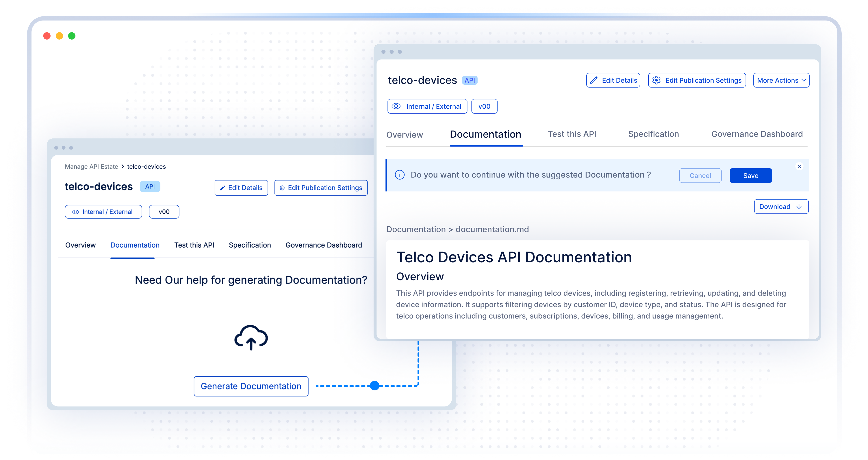Image resolution: width=868 pixels, height=460 pixels.
Task: Click the eye icon in right Internal / External badge
Action: tap(396, 106)
